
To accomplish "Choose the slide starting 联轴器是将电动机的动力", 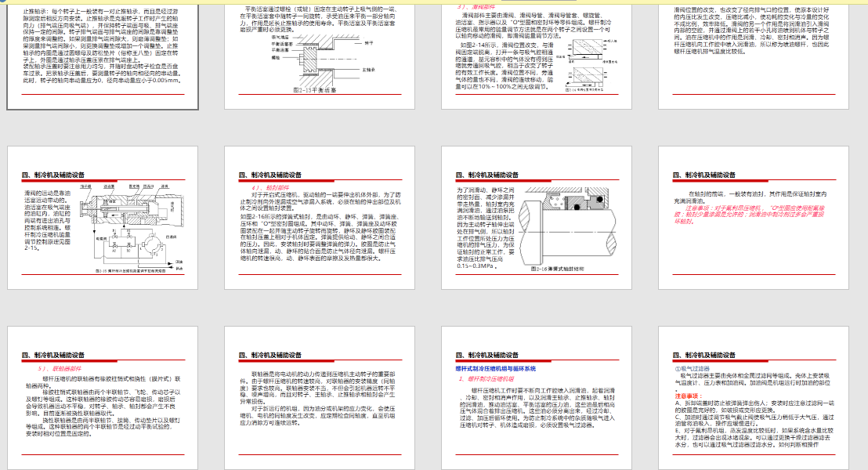I will (320, 398).
